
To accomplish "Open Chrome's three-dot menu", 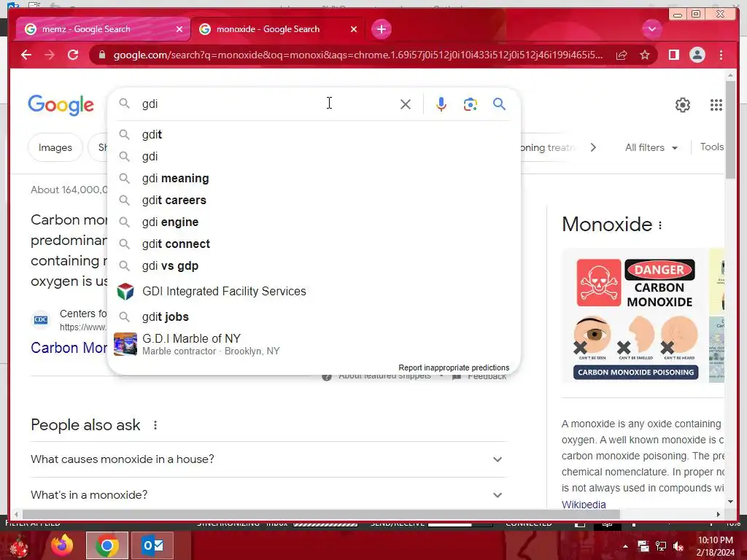I will (x=721, y=55).
